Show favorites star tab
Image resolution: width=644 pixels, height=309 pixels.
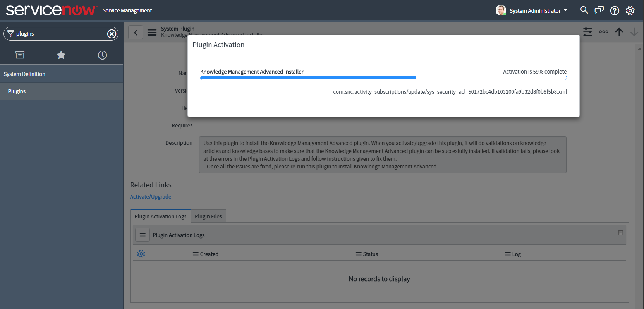point(61,55)
